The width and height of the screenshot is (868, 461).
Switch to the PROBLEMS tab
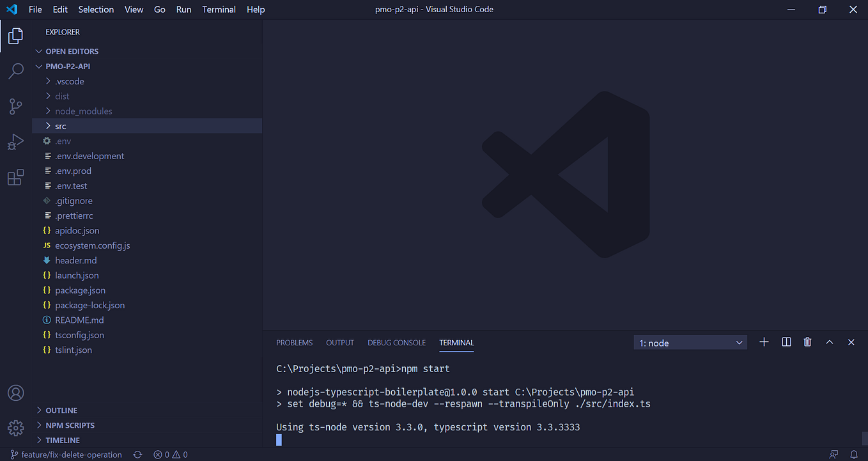294,343
